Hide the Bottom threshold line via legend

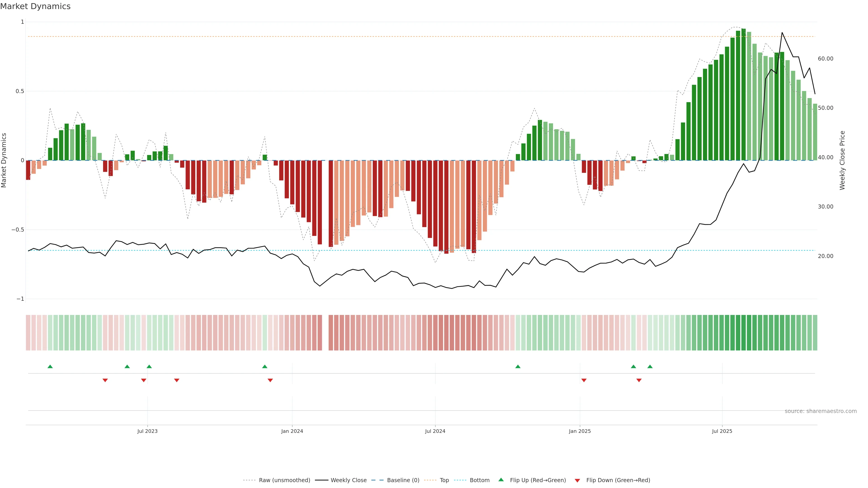pos(479,480)
